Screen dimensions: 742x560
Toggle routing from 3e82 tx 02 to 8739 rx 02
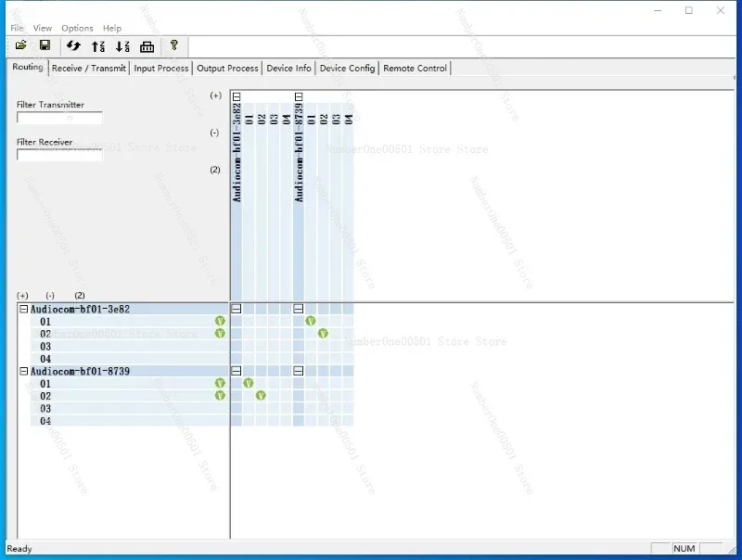pos(261,395)
